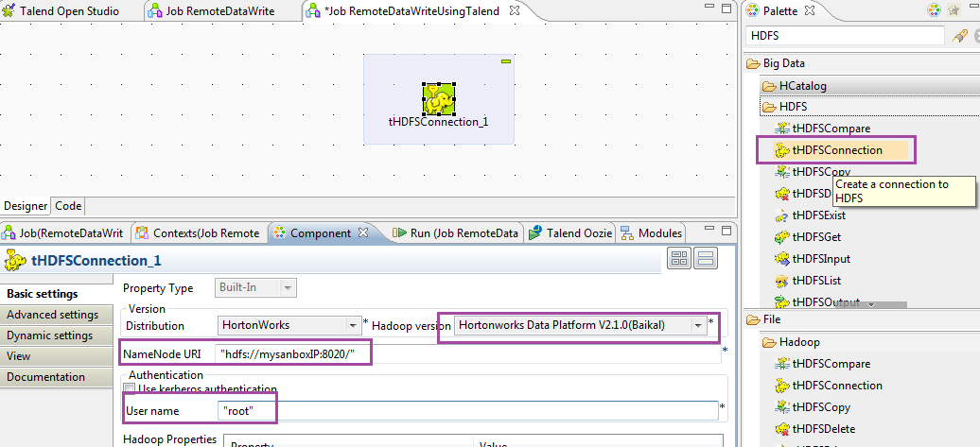This screenshot has width=980, height=447.
Task: Click tHDFSDelete under Hadoop folder
Action: (x=815, y=430)
